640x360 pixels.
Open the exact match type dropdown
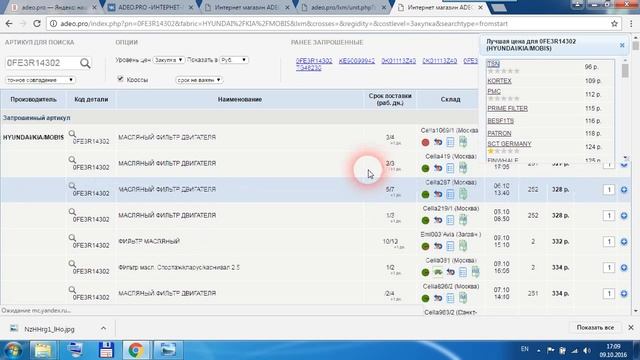(x=40, y=80)
